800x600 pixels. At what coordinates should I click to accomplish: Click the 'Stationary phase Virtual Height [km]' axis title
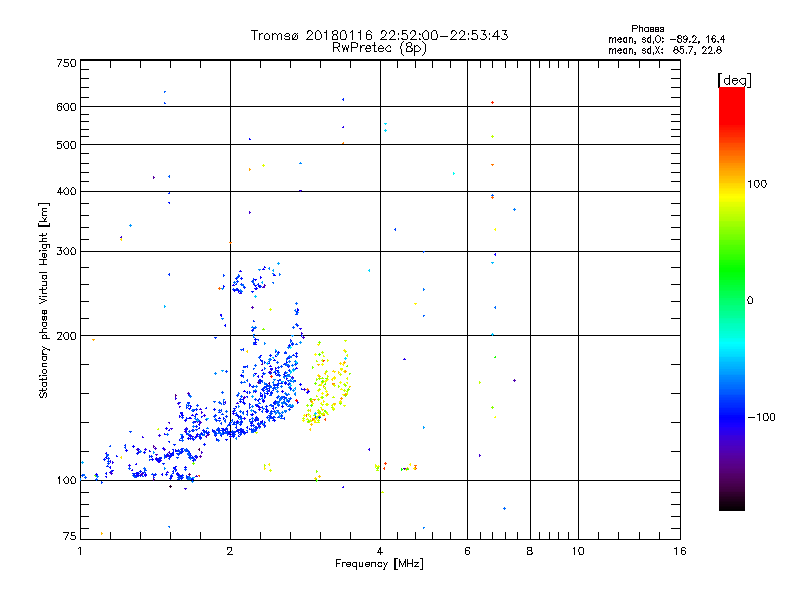pyautogui.click(x=44, y=301)
